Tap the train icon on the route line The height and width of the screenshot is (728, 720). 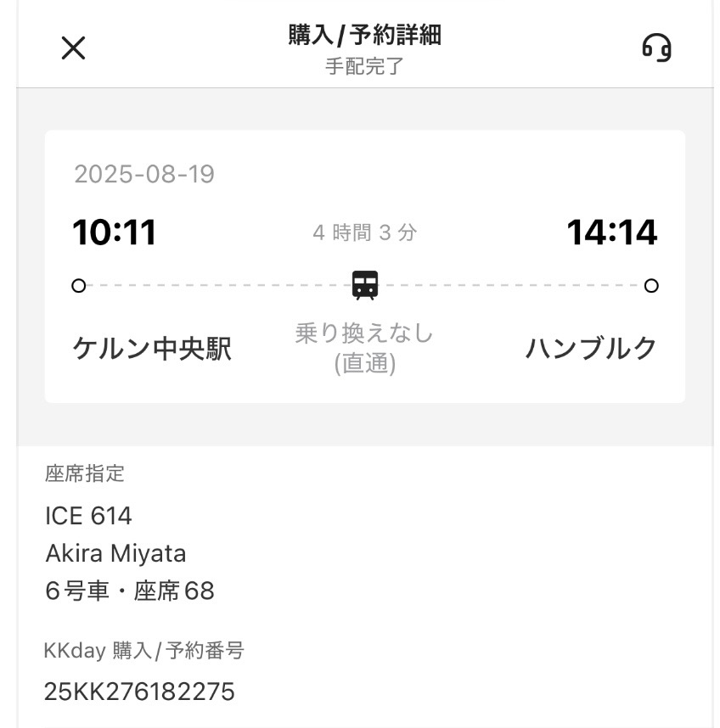[x=365, y=285]
